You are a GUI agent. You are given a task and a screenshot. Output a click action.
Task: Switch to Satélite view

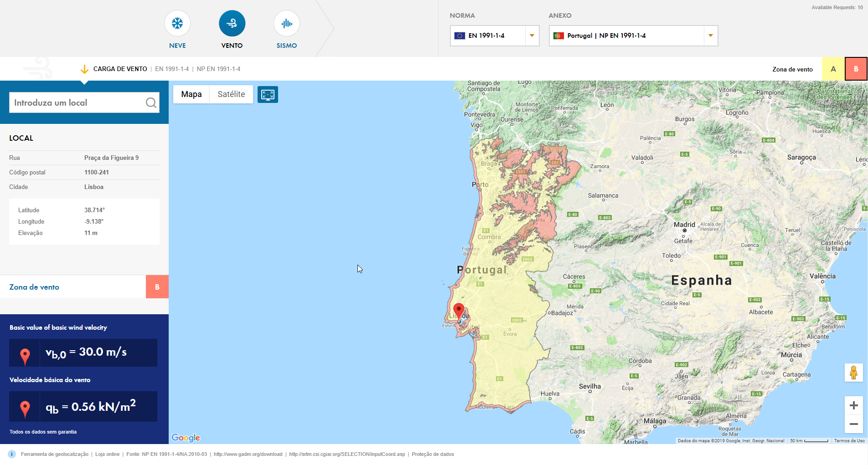tap(231, 94)
